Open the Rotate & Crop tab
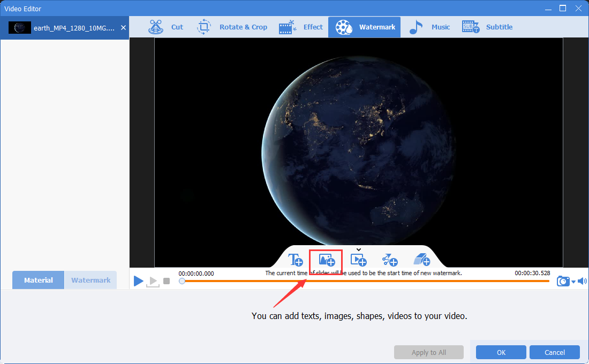 [x=232, y=27]
